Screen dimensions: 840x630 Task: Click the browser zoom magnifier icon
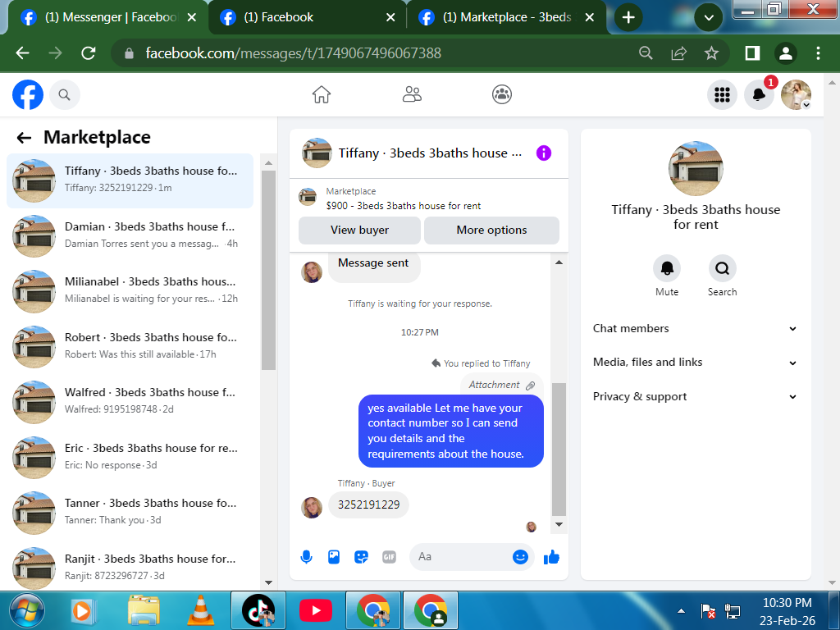coord(646,53)
